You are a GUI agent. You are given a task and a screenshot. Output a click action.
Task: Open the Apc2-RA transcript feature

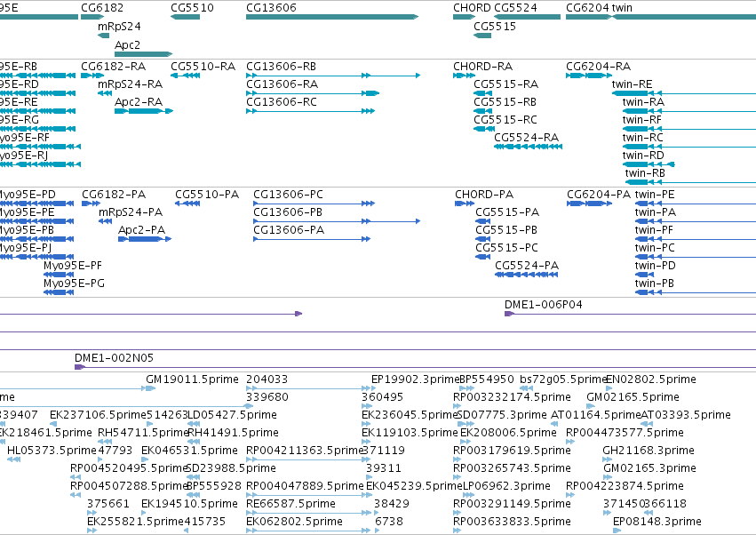pyautogui.click(x=144, y=111)
